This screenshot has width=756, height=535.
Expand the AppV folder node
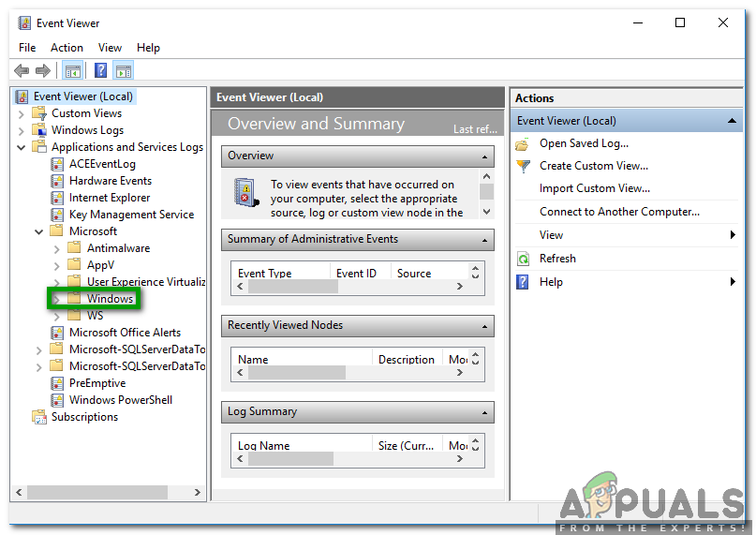click(x=57, y=266)
